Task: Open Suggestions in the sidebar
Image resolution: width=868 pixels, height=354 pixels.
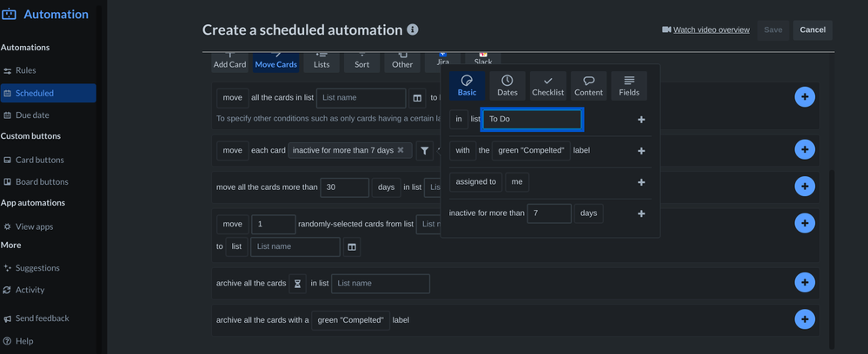Action: pyautogui.click(x=48, y=268)
